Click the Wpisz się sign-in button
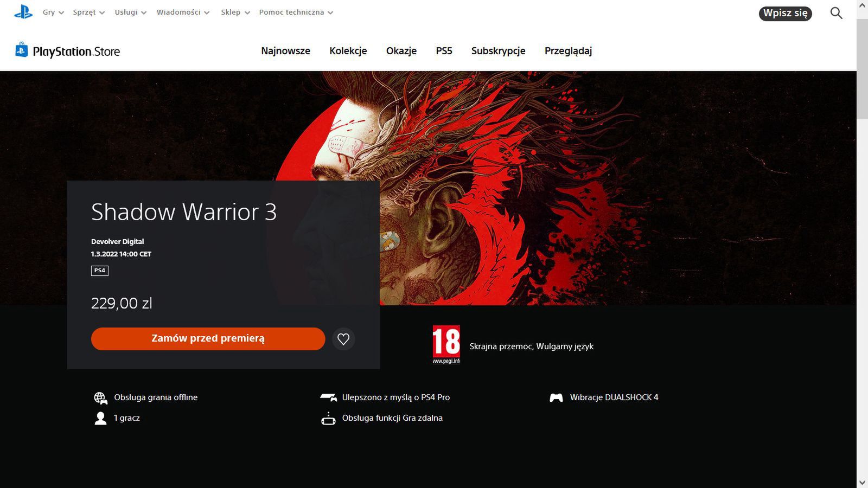This screenshot has width=868, height=488. pos(785,13)
